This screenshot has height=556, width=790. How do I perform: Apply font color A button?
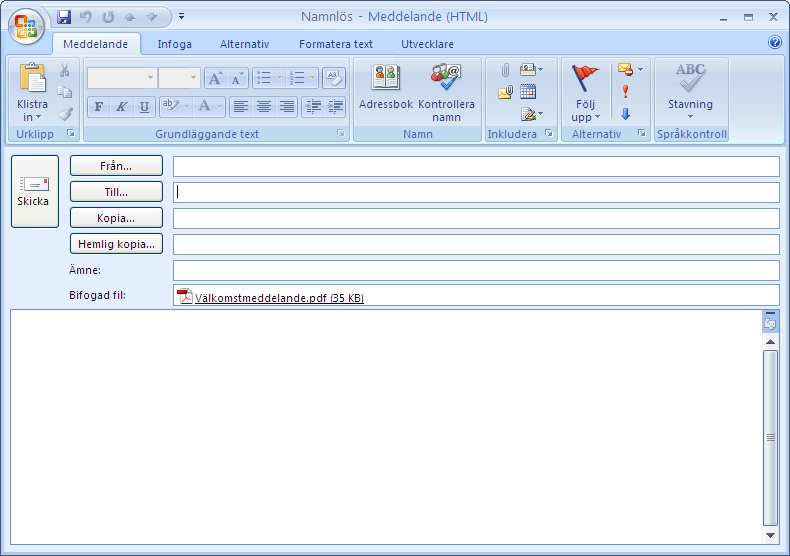point(205,106)
